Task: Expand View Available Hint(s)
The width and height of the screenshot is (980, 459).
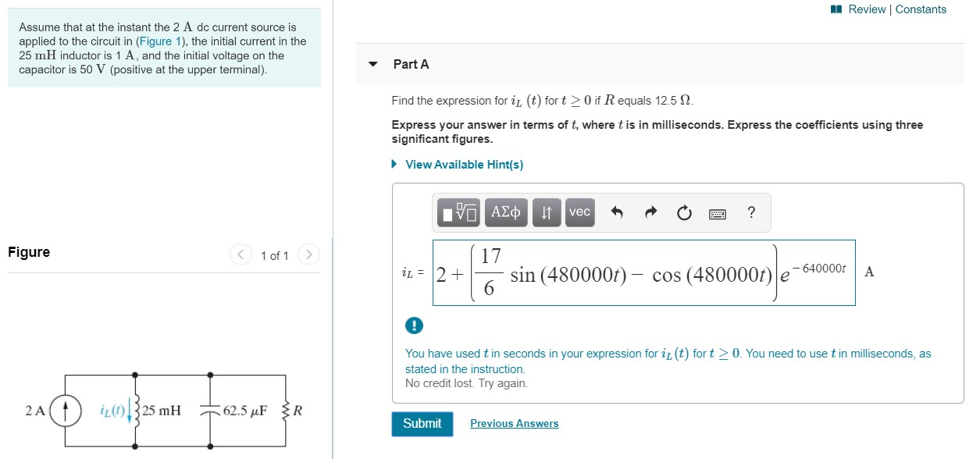Action: [x=464, y=164]
